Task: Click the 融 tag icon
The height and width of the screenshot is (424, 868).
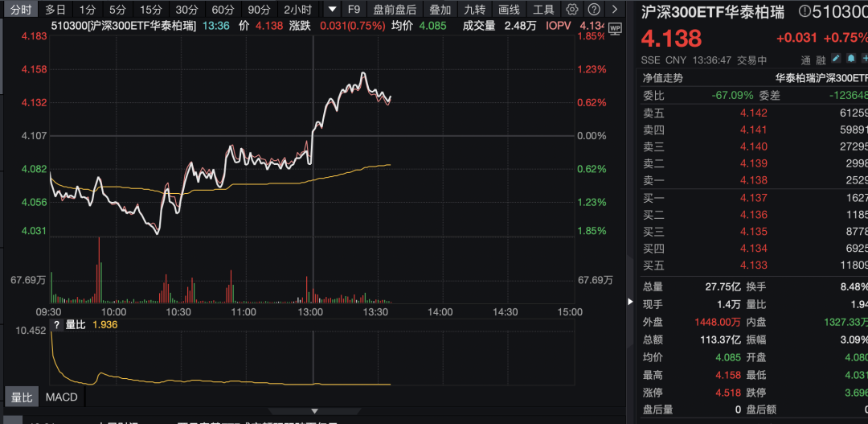Action: point(821,60)
